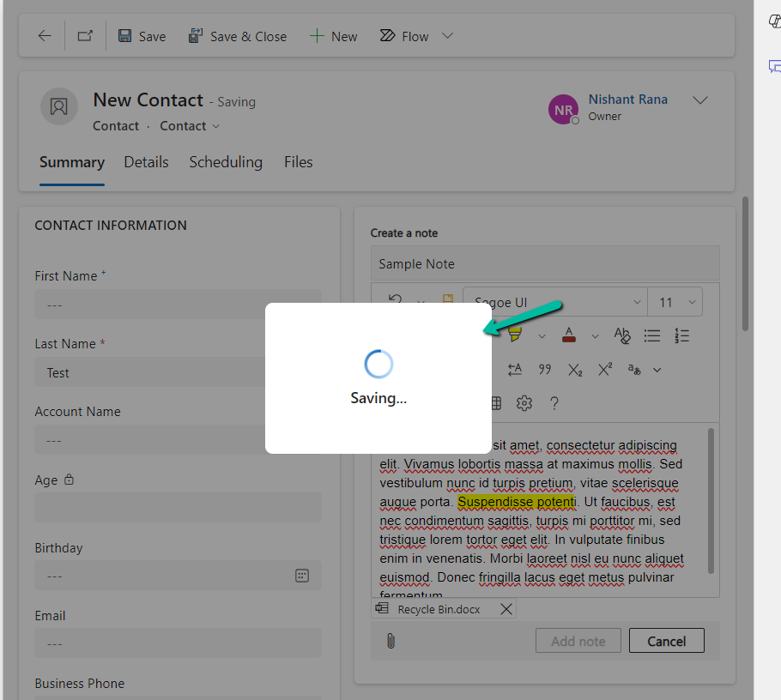The width and height of the screenshot is (781, 700).
Task: Click the Cancel button
Action: tap(667, 640)
